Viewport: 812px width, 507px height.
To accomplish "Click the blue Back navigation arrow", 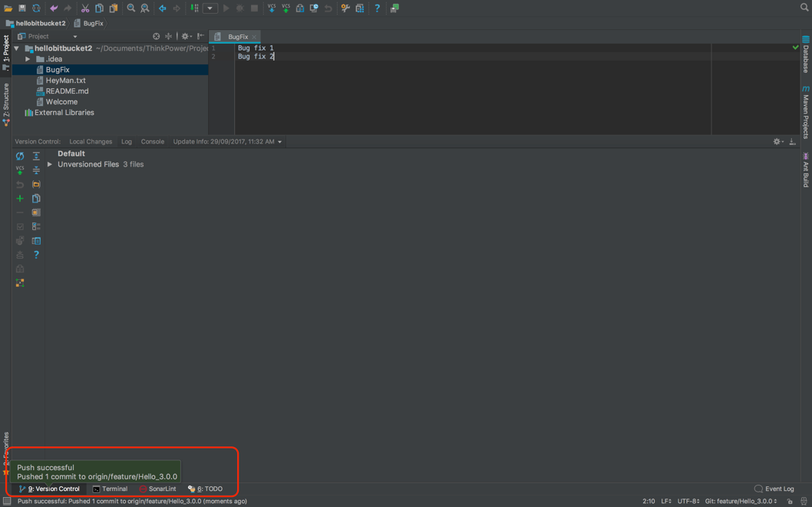I will click(163, 8).
